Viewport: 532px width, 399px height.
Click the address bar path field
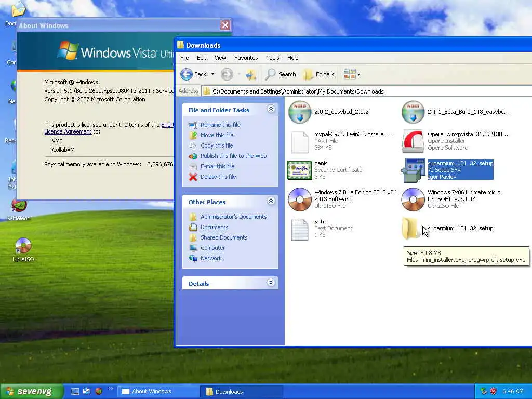click(366, 91)
